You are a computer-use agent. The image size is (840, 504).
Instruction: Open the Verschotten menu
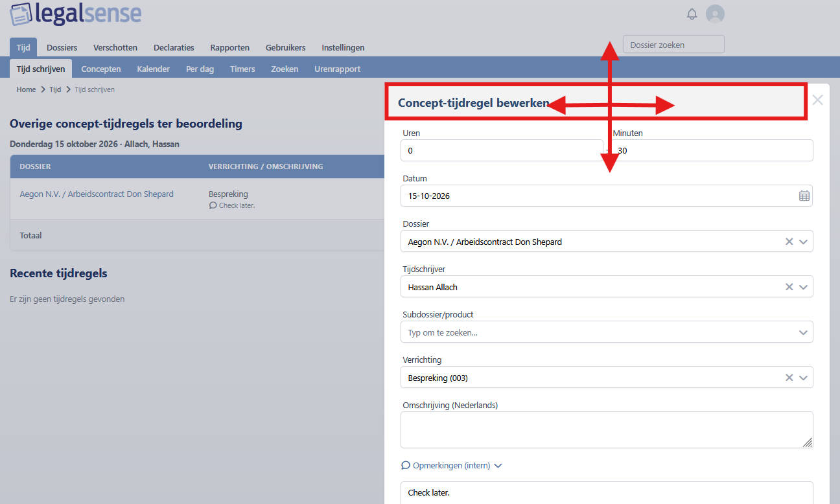coord(115,47)
